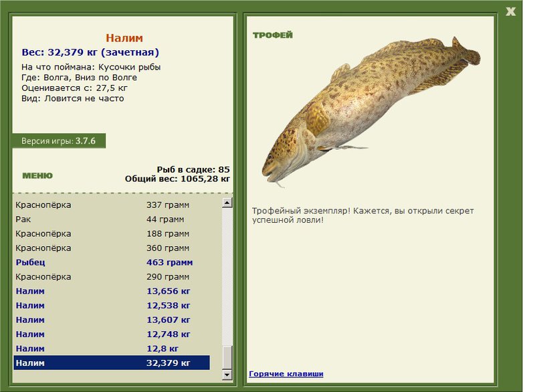Click the Вид: Ловится не часто line

[x=73, y=98]
